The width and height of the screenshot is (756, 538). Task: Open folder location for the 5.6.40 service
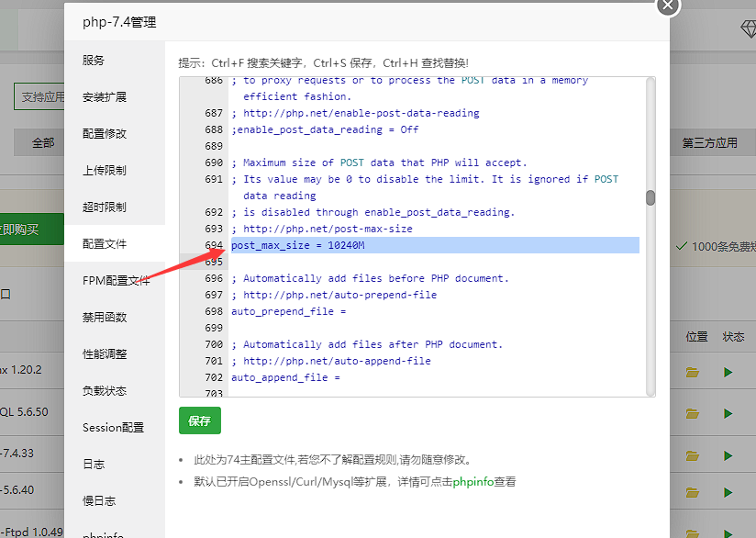[695, 491]
